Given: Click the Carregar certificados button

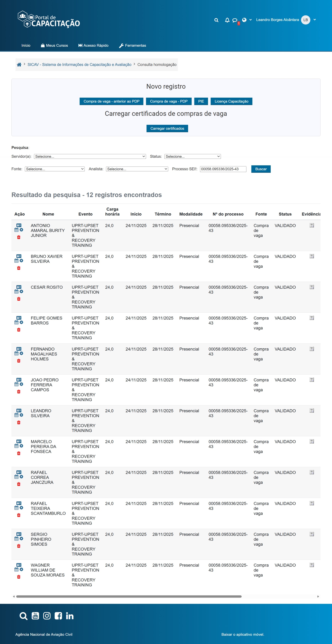Looking at the screenshot, I should pos(167,128).
